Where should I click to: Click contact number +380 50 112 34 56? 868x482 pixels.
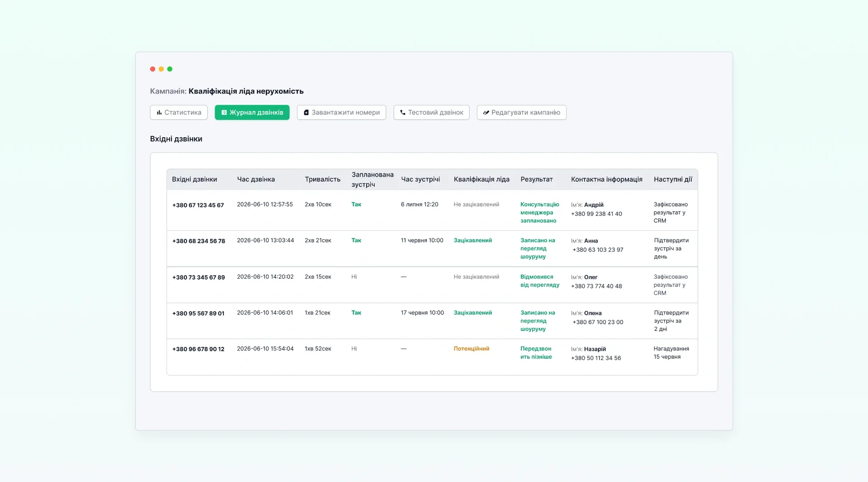pos(596,358)
